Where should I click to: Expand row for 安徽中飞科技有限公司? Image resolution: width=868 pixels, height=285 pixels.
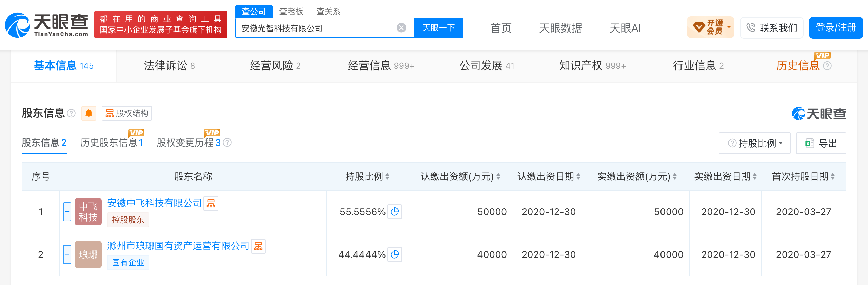67,212
